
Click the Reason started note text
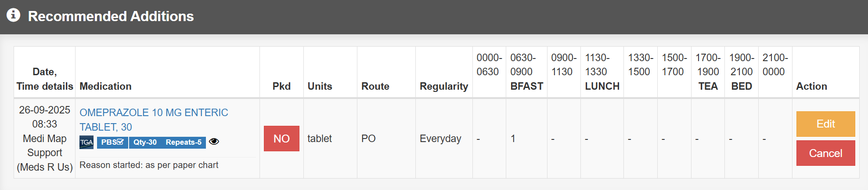coord(149,165)
